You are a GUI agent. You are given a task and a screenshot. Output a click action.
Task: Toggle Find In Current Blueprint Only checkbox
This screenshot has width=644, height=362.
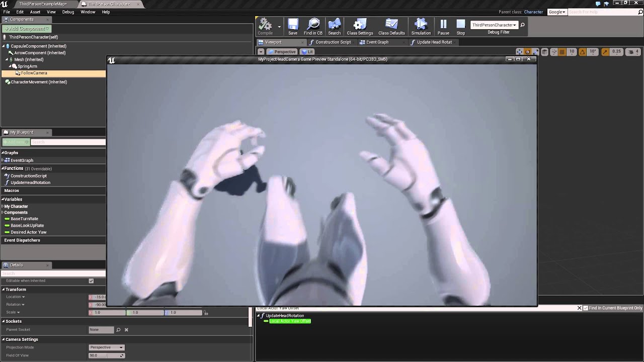click(x=585, y=308)
